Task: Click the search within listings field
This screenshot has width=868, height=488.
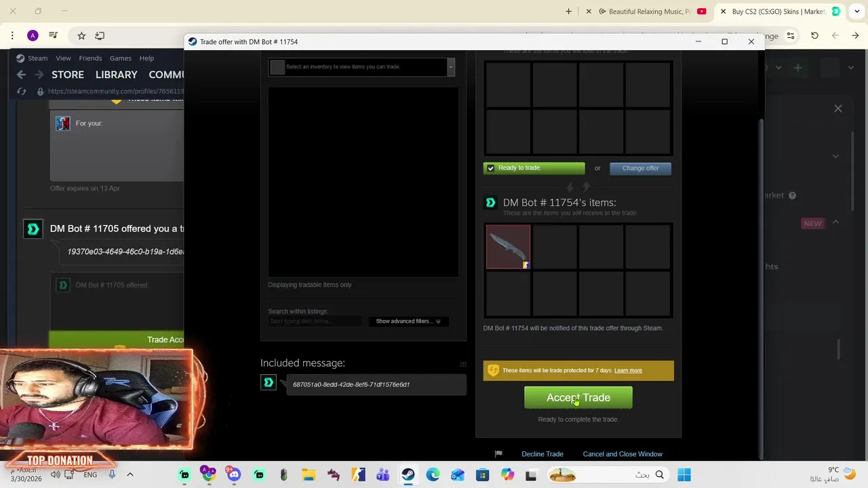Action: coord(314,321)
